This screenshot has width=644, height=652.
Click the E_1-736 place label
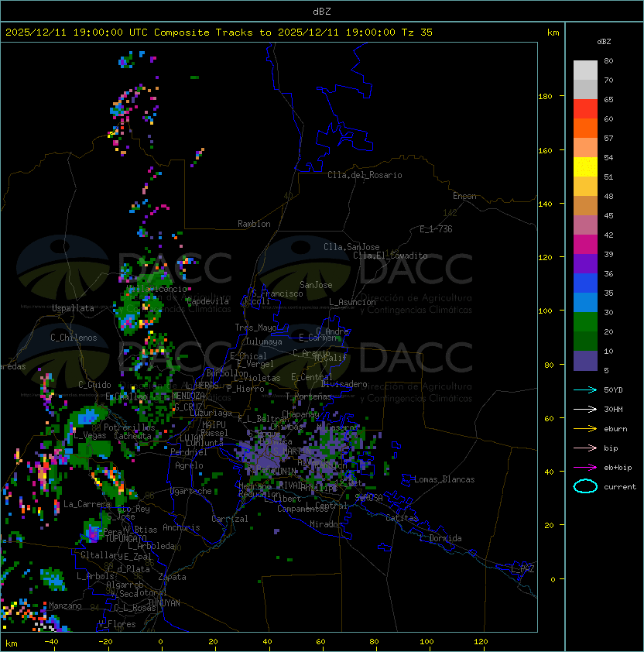(x=436, y=229)
